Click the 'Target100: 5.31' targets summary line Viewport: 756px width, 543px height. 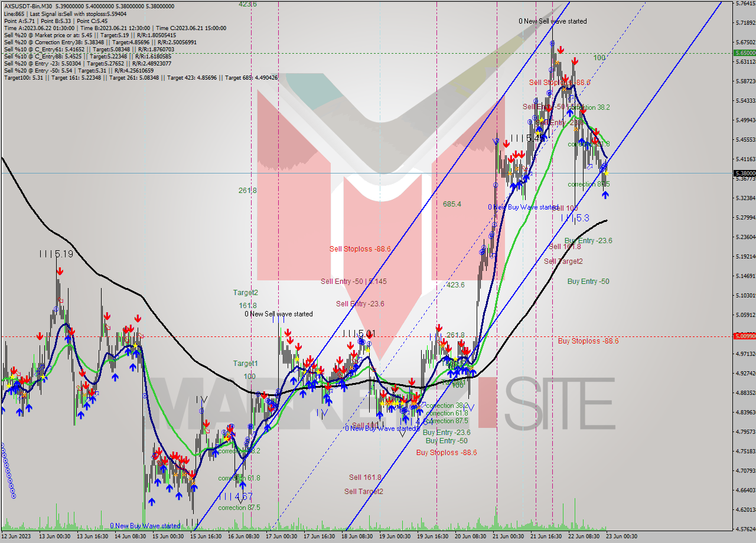pos(141,77)
